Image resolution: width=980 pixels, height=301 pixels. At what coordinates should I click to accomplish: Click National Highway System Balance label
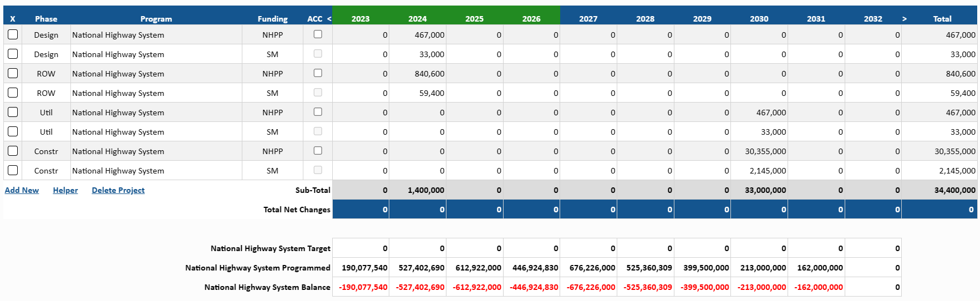[x=267, y=287]
